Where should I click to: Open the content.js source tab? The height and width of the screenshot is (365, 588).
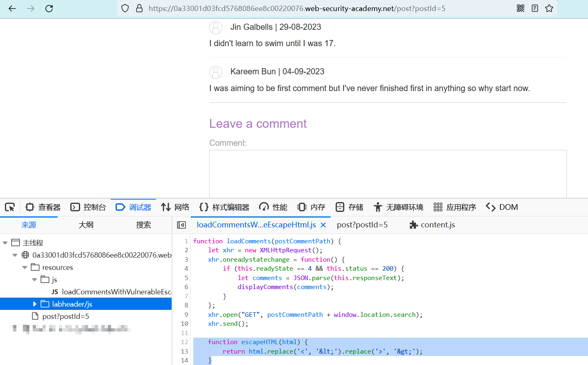pos(432,225)
